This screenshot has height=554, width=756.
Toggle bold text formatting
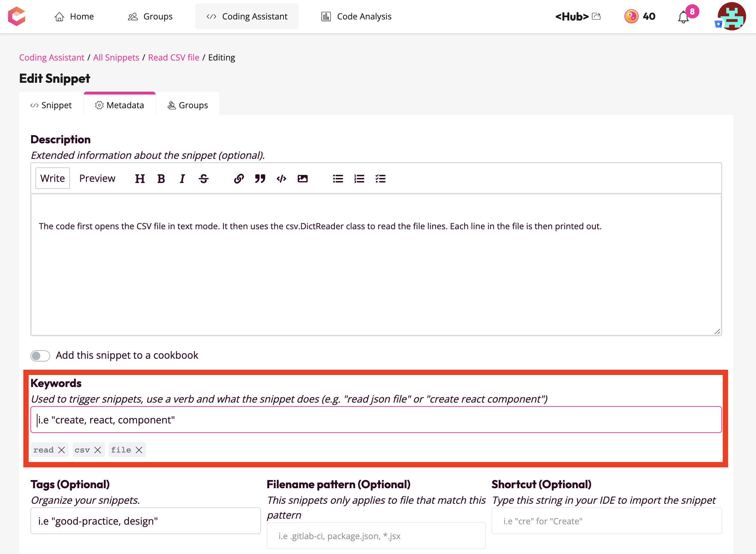click(161, 179)
